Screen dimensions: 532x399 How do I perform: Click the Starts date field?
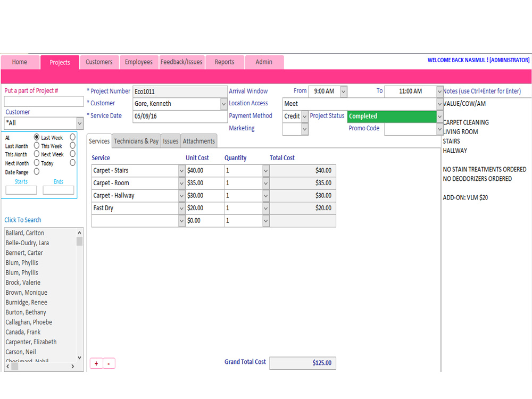tap(21, 190)
